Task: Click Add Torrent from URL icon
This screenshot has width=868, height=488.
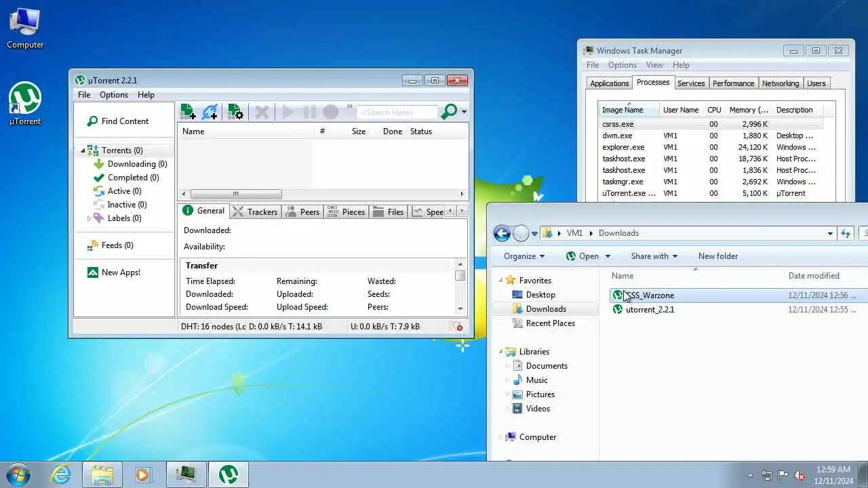Action: coord(210,112)
